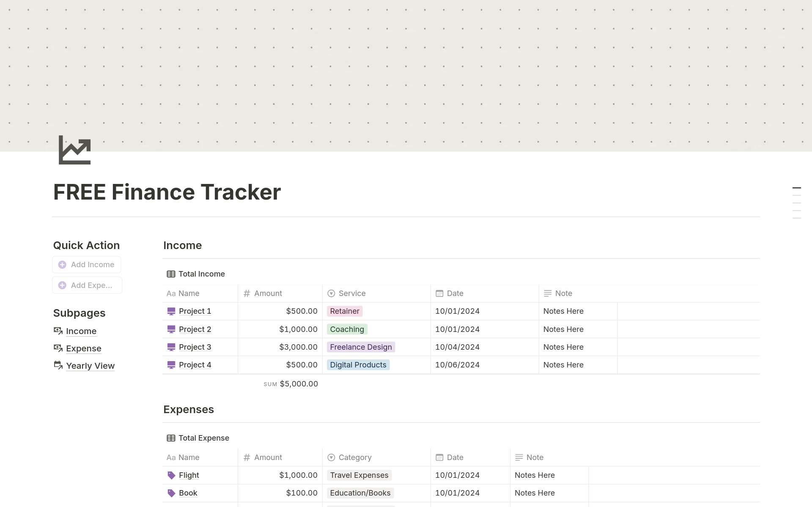Viewport: 812px width, 507px height.
Task: Open the SUM calculation dropdown under Income
Action: point(291,384)
